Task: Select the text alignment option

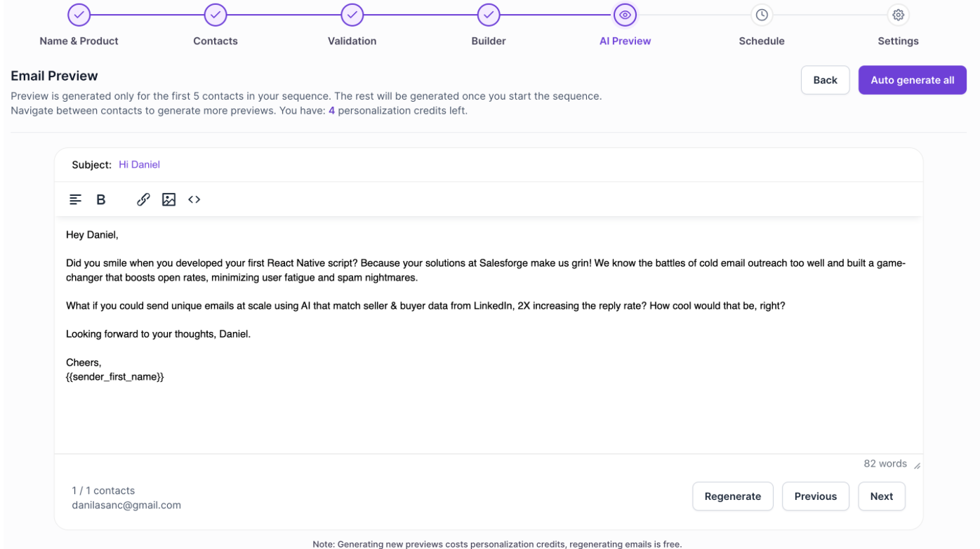Action: tap(75, 199)
